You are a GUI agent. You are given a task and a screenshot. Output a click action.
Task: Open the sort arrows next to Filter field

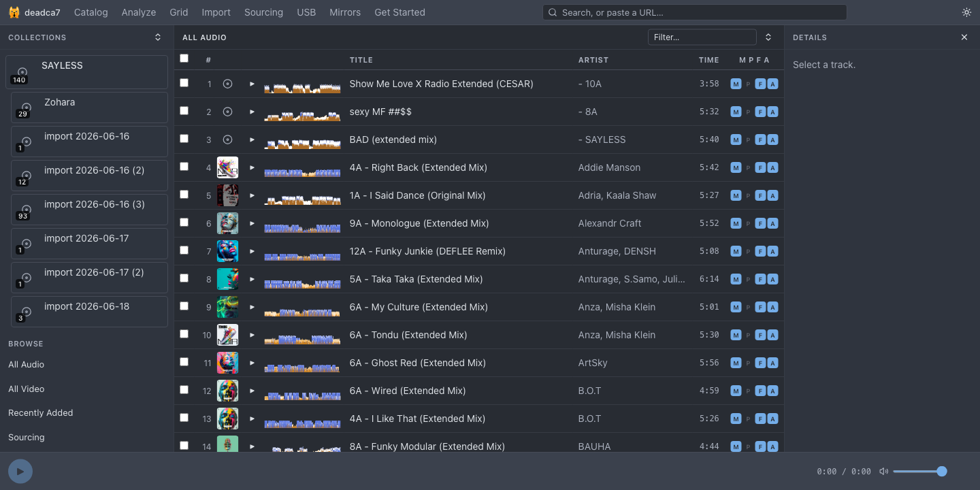768,37
